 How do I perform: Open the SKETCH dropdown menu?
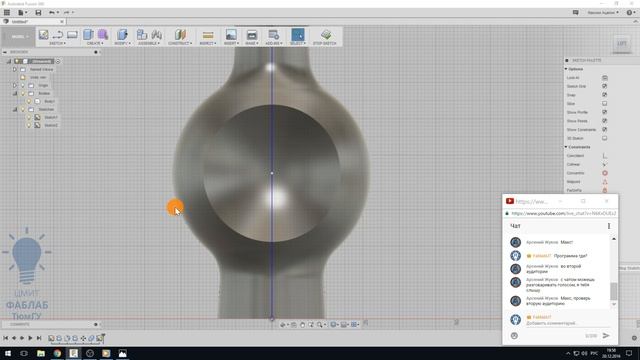tap(58, 43)
